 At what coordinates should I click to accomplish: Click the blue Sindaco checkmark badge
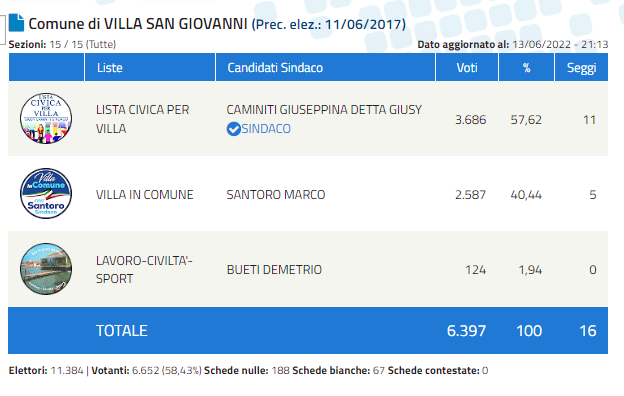(234, 129)
